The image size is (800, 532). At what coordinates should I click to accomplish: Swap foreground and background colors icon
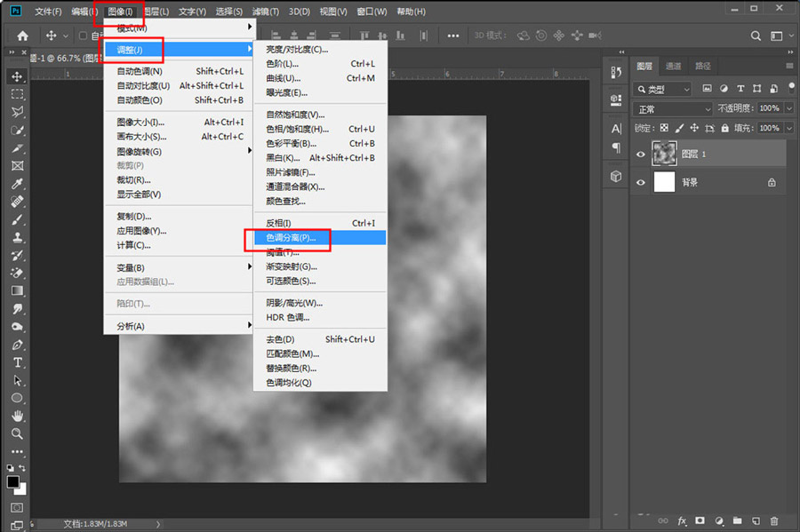tap(22, 468)
